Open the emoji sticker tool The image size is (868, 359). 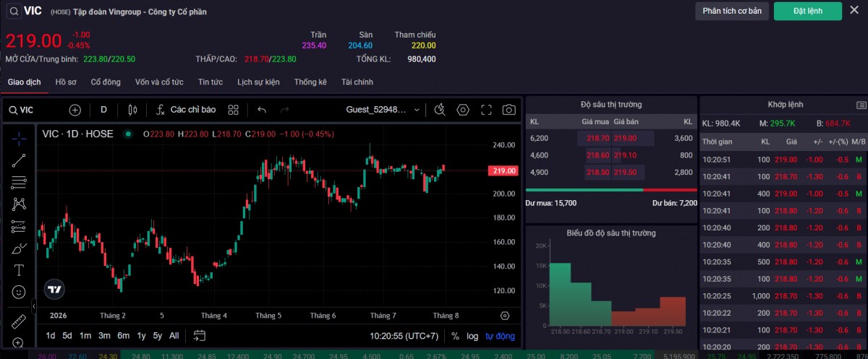(x=19, y=293)
